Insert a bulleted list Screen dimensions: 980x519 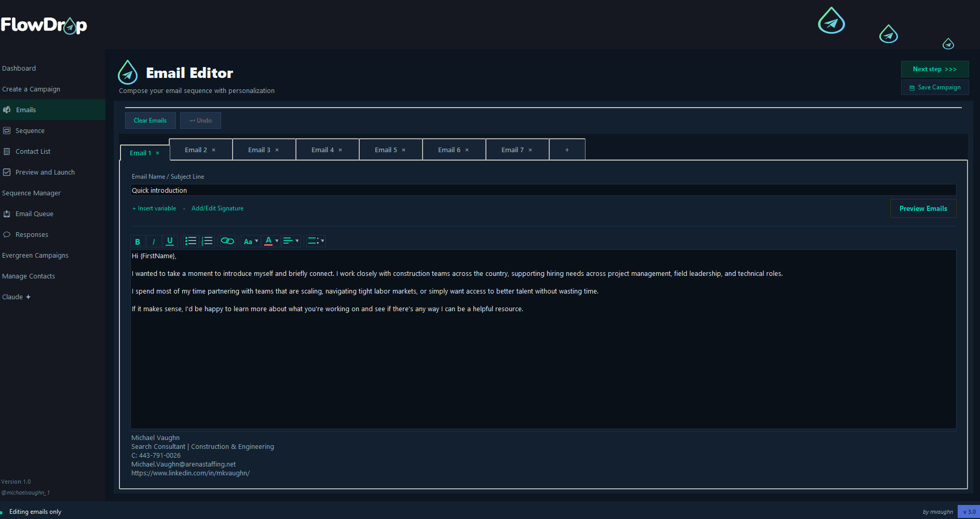[190, 241]
